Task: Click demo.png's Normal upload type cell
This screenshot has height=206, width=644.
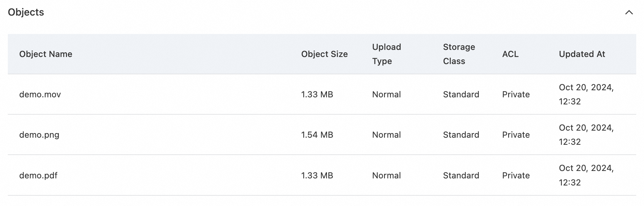Action: pyautogui.click(x=386, y=135)
